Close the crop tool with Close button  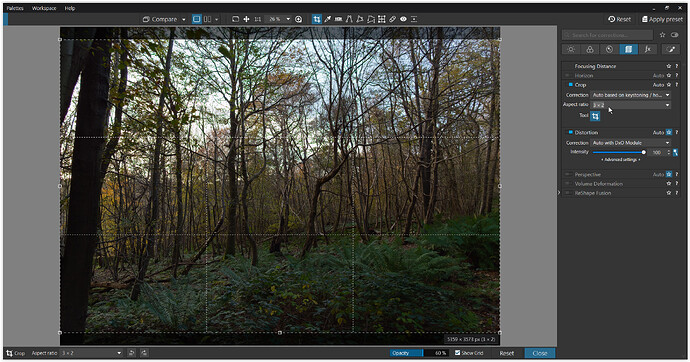tap(540, 353)
